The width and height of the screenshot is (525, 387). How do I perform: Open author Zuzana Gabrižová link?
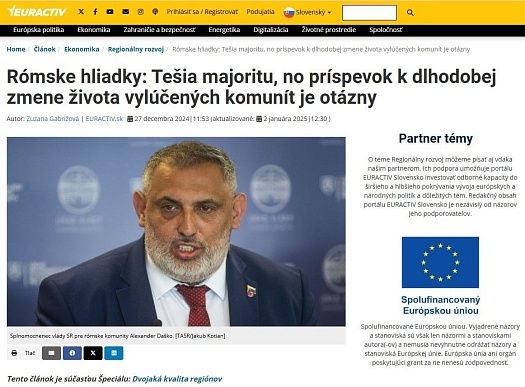click(53, 119)
